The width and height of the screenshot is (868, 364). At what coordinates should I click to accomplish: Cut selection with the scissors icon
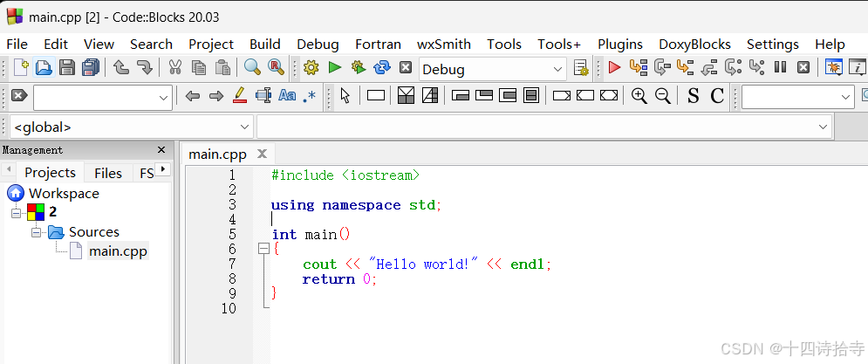coord(175,67)
